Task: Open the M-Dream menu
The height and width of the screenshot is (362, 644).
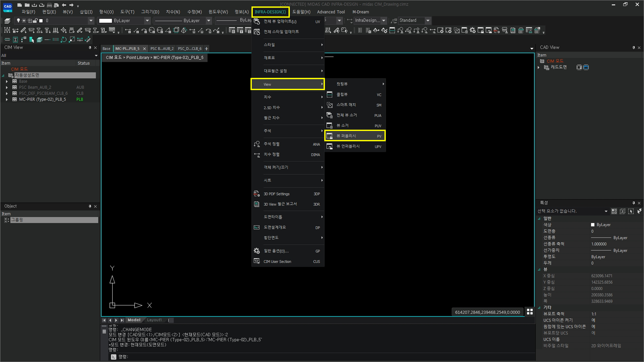Action: (x=361, y=12)
